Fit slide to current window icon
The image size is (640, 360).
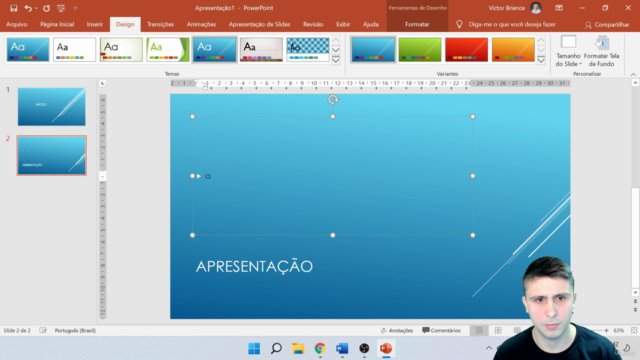pyautogui.click(x=634, y=330)
